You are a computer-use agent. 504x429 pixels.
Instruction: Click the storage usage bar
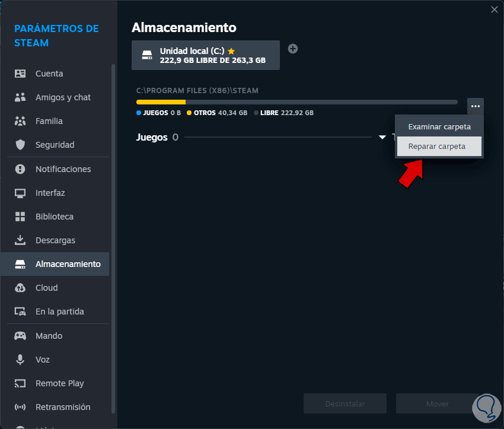click(x=296, y=102)
